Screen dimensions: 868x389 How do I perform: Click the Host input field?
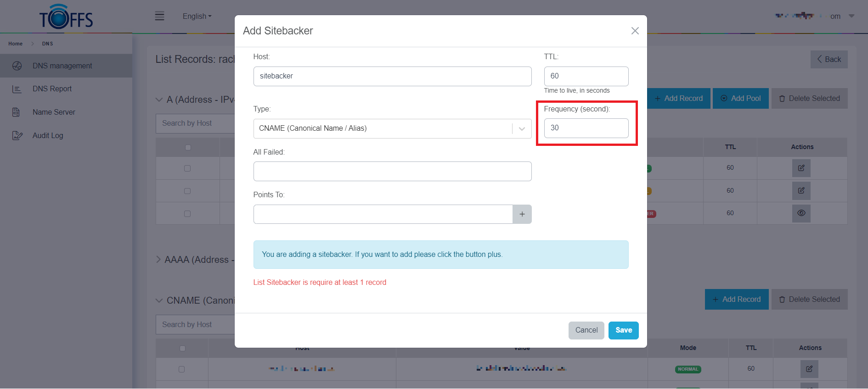[x=392, y=76]
